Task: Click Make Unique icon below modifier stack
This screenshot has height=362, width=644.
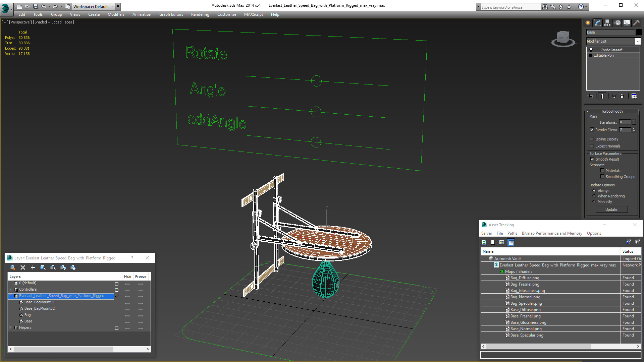Action: pos(614,96)
